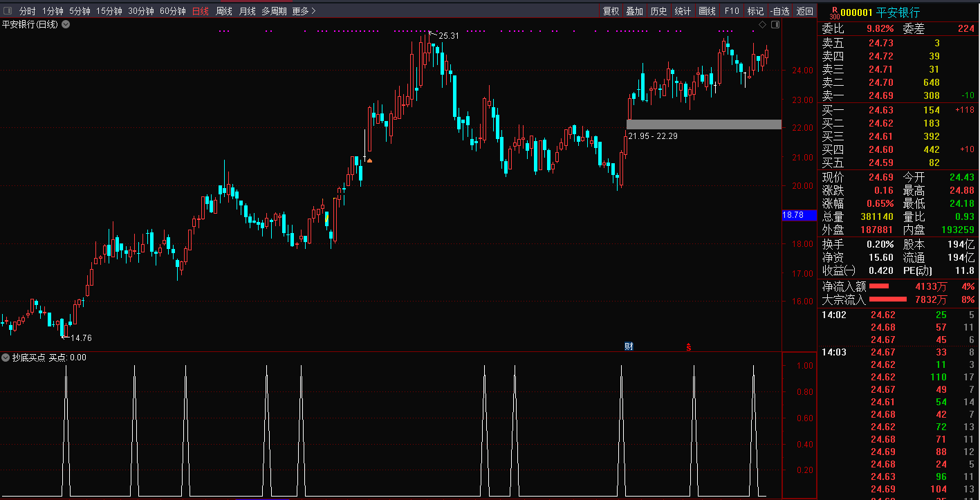Viewport: 980px width, 500px height.
Task: Click the 今开 value 24.43
Action: click(961, 177)
